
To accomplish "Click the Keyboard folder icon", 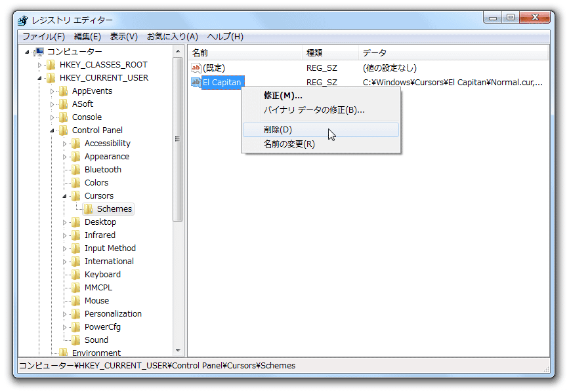I will [76, 275].
